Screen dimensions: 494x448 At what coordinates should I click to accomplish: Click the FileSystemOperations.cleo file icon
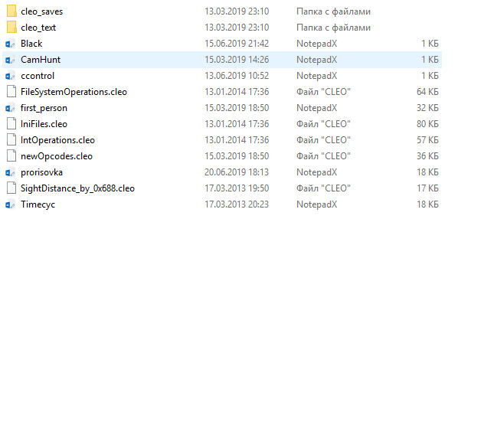coord(11,92)
